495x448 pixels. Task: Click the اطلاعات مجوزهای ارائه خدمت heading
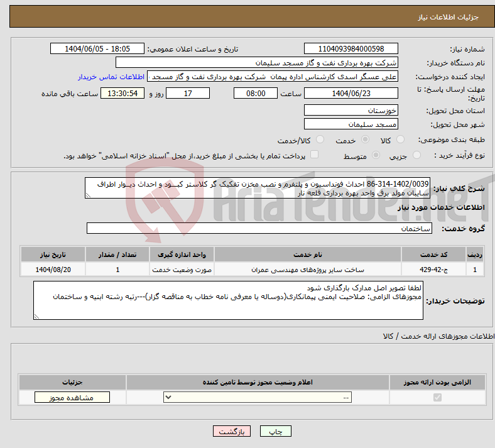439,336
